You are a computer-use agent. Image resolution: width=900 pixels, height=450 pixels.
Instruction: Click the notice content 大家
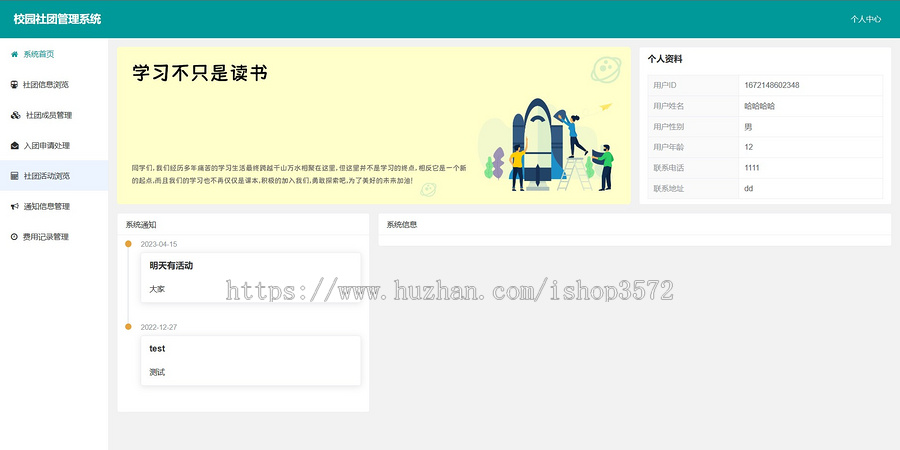[x=157, y=289]
